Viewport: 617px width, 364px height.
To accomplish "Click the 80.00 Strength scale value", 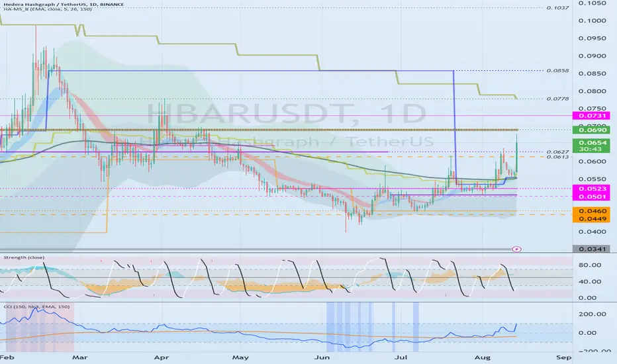I will (x=590, y=265).
